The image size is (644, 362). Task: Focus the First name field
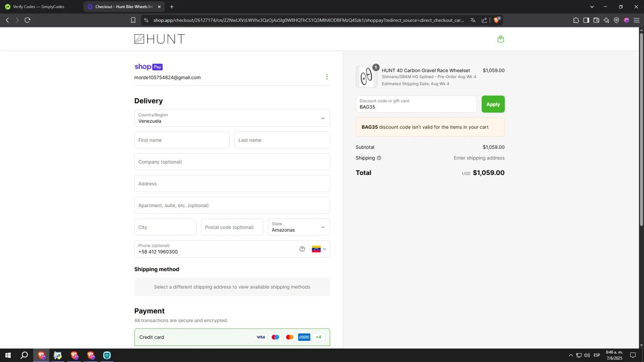182,140
